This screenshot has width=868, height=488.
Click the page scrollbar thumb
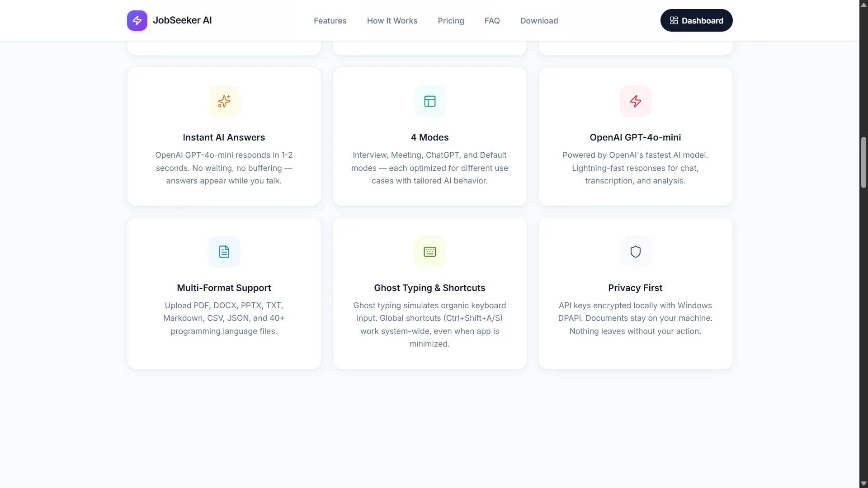[863, 163]
